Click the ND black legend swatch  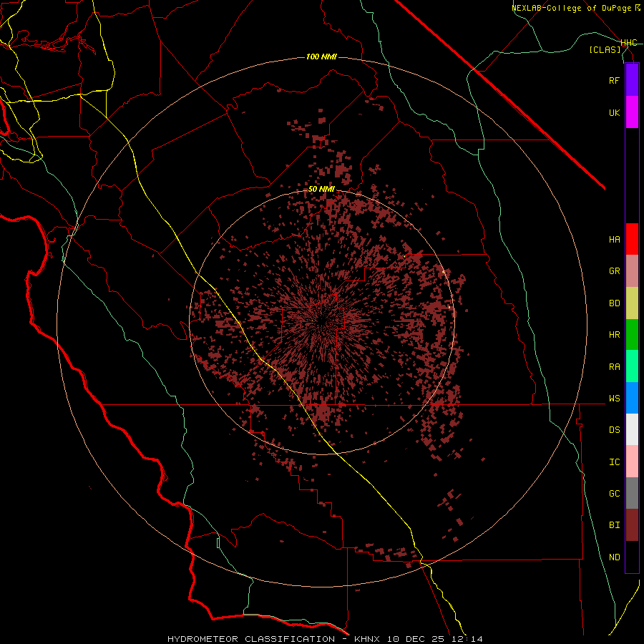click(632, 557)
